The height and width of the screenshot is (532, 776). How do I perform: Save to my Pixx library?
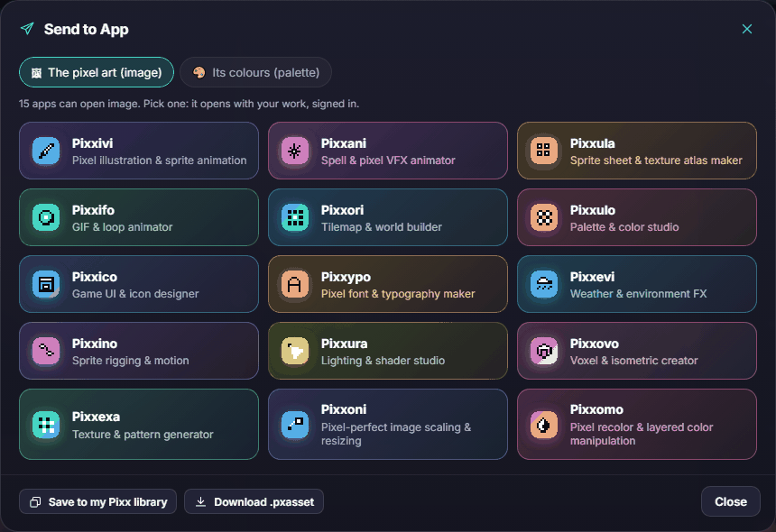click(x=98, y=502)
